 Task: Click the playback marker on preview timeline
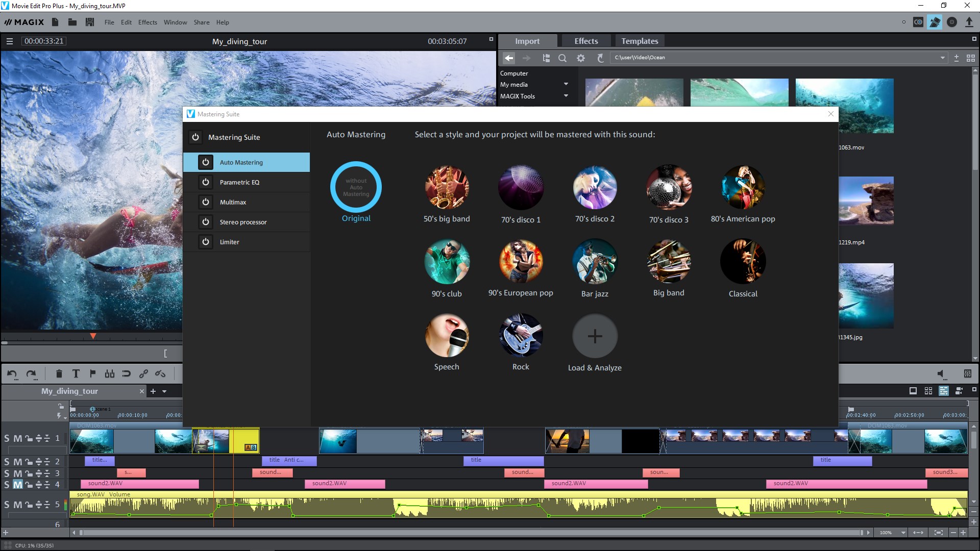[x=93, y=336]
